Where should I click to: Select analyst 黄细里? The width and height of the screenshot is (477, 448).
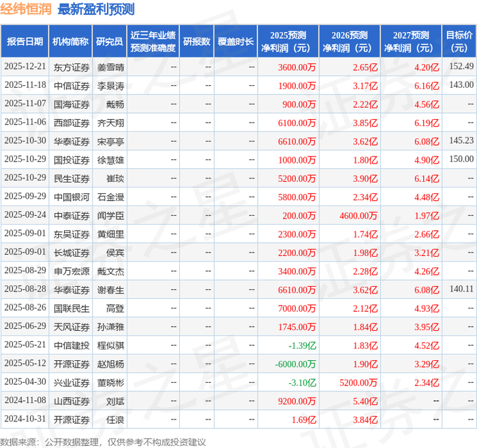(110, 234)
